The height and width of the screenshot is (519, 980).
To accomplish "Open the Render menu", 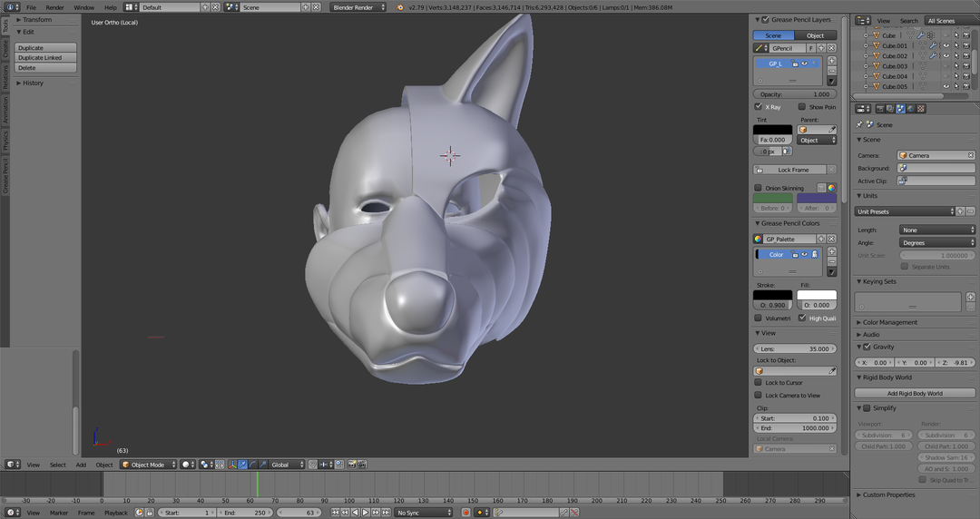I will pyautogui.click(x=55, y=7).
